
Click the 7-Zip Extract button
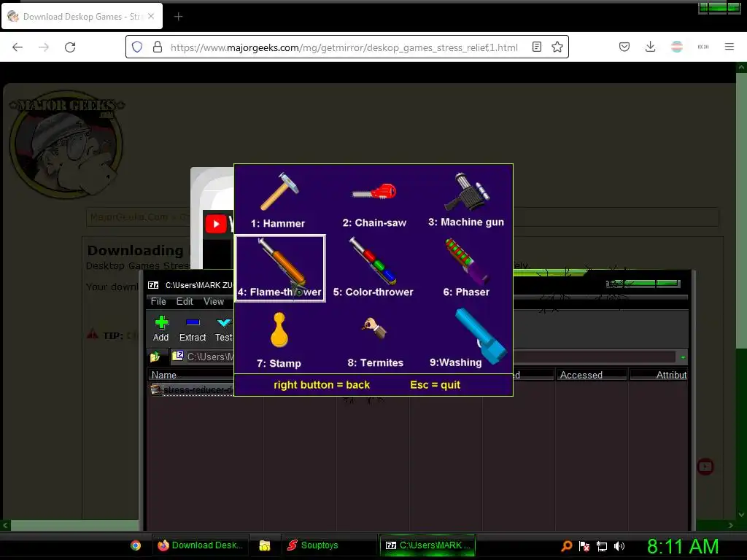point(193,329)
